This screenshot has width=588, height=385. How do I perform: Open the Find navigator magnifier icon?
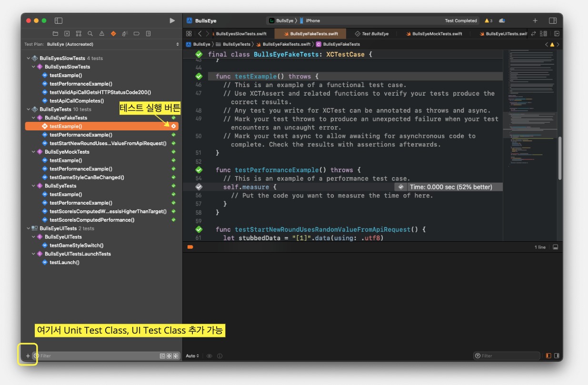pos(90,34)
